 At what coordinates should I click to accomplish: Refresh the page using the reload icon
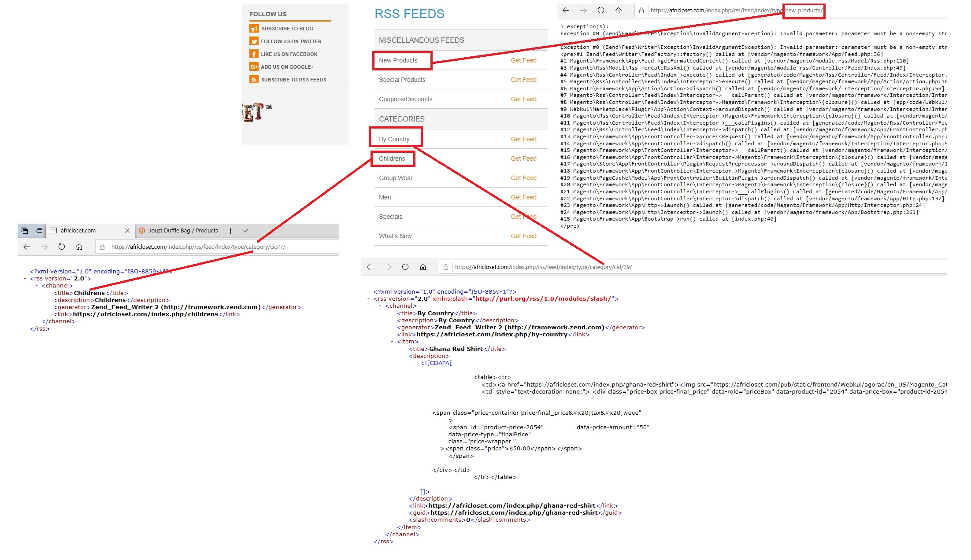(62, 247)
